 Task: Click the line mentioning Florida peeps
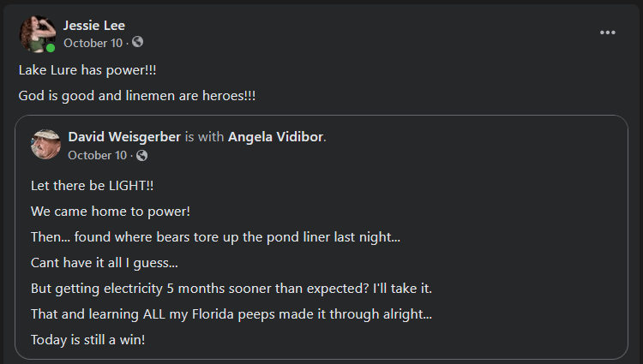click(x=231, y=314)
